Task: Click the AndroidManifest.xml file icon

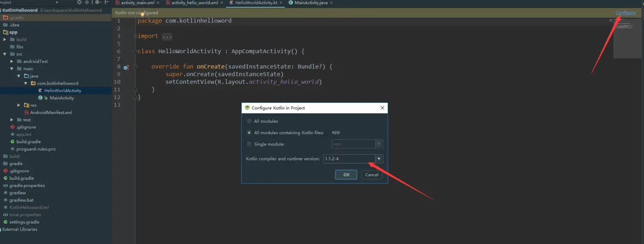Action: click(27, 112)
